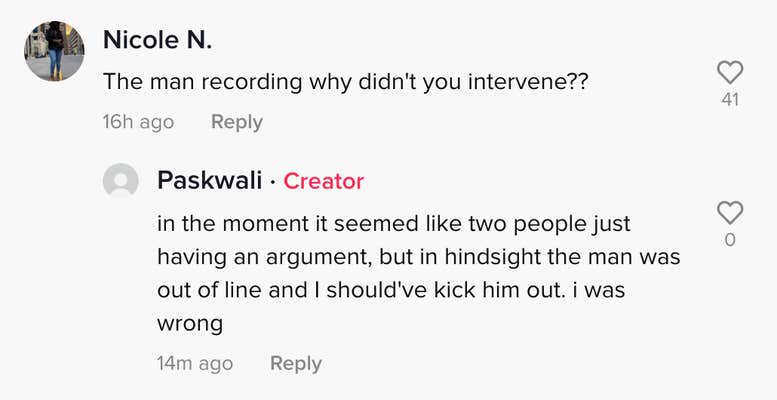Like Nicole N.'s comment with the heart
777x400 pixels.
730,73
